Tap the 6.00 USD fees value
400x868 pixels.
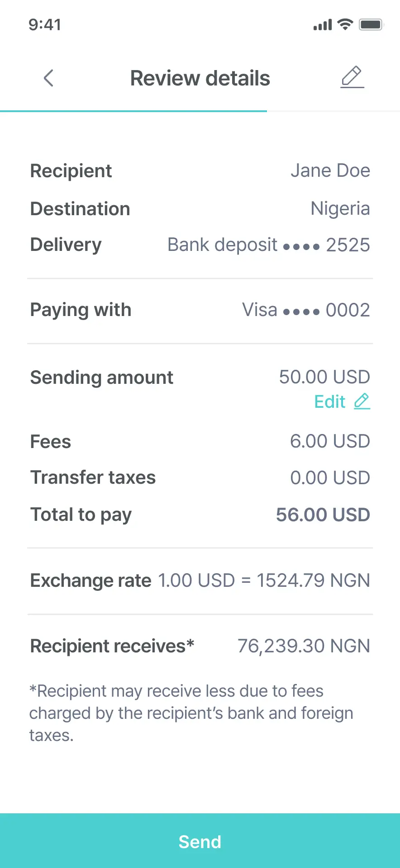coord(330,441)
